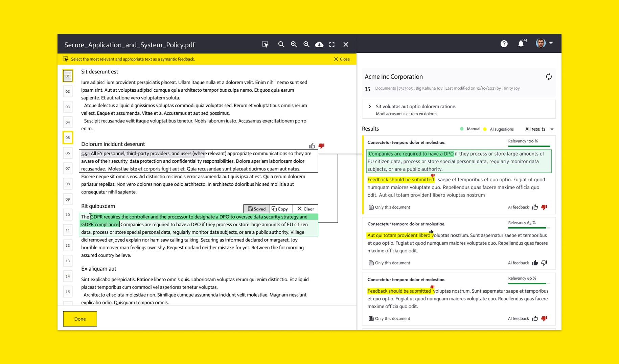The image size is (619, 364).
Task: Zoom out of the PDF document
Action: tap(306, 44)
